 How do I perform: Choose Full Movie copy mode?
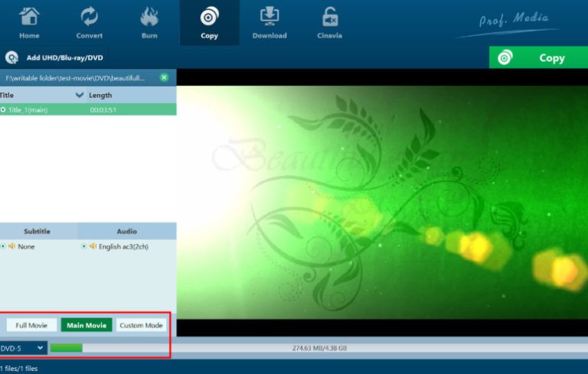point(31,325)
